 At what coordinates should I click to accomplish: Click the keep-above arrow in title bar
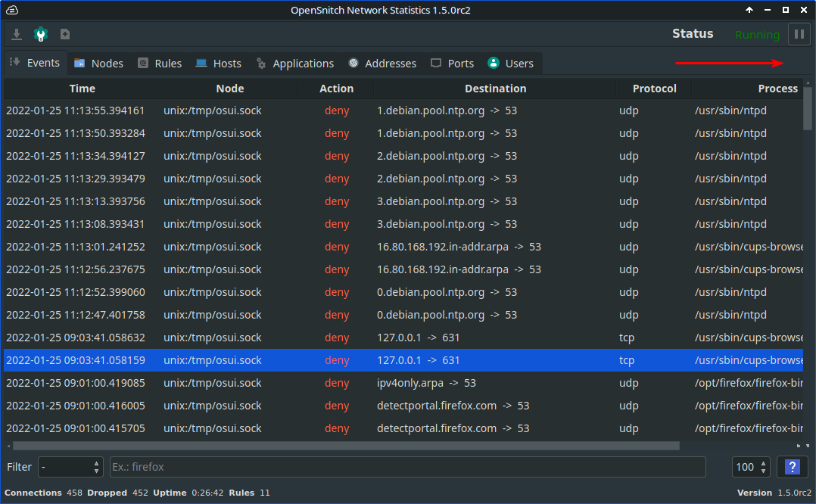749,10
